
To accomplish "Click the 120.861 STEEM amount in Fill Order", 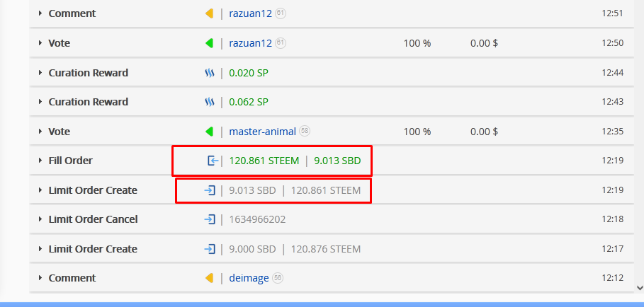I will click(264, 161).
